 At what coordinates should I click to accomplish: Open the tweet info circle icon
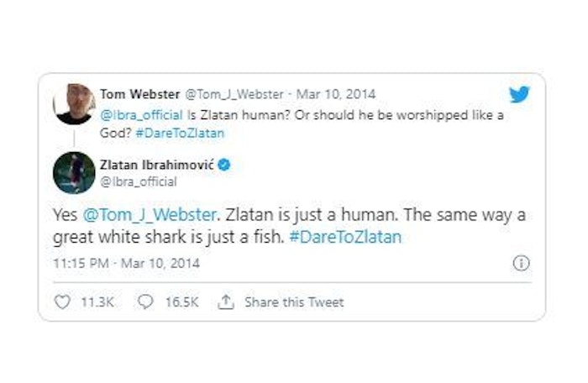(521, 263)
